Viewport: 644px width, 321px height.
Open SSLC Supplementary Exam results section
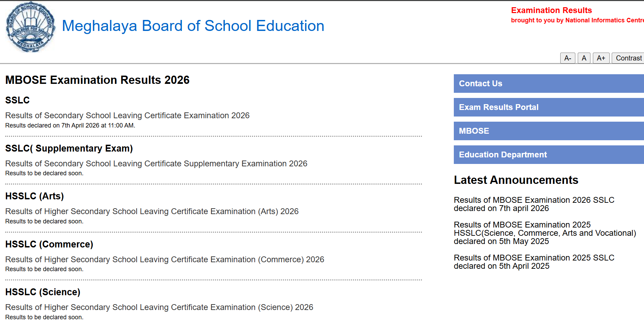tap(69, 148)
